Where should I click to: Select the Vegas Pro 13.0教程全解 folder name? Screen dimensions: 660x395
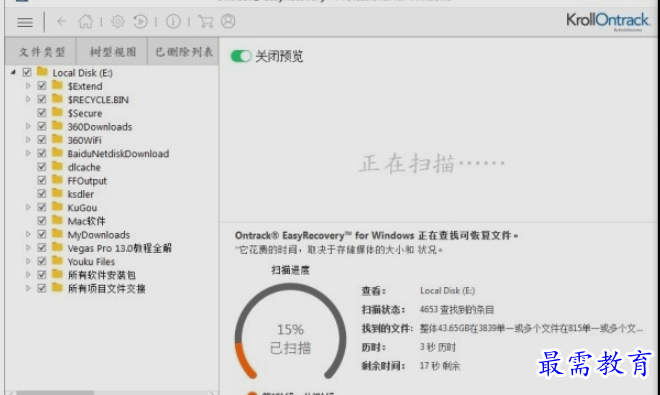(120, 248)
